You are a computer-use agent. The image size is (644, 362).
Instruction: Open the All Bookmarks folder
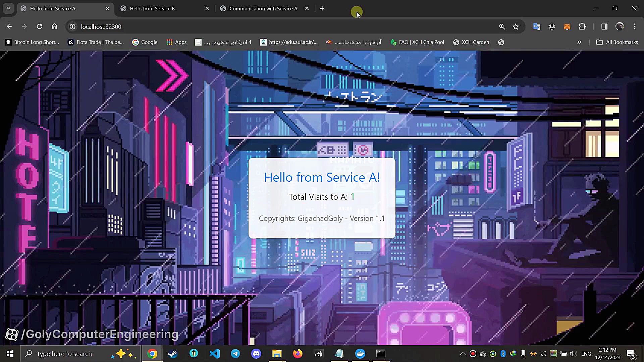click(617, 42)
